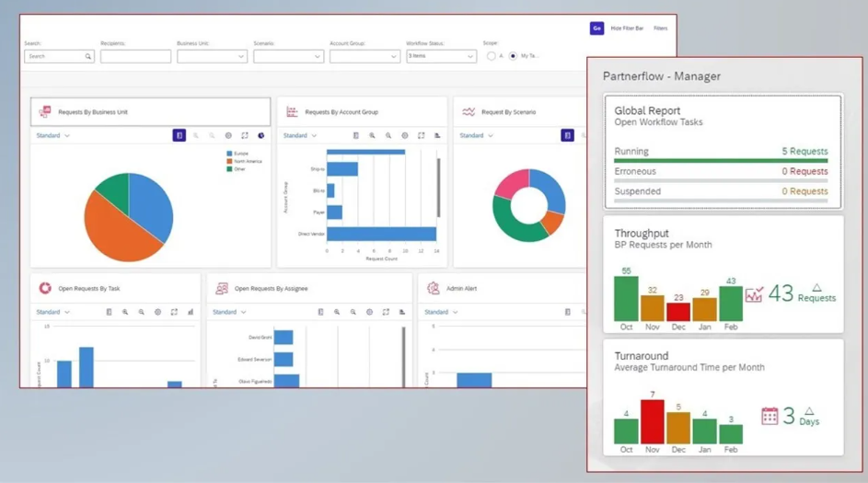
Task: Click the Hide Filter Bar link
Action: pos(627,29)
